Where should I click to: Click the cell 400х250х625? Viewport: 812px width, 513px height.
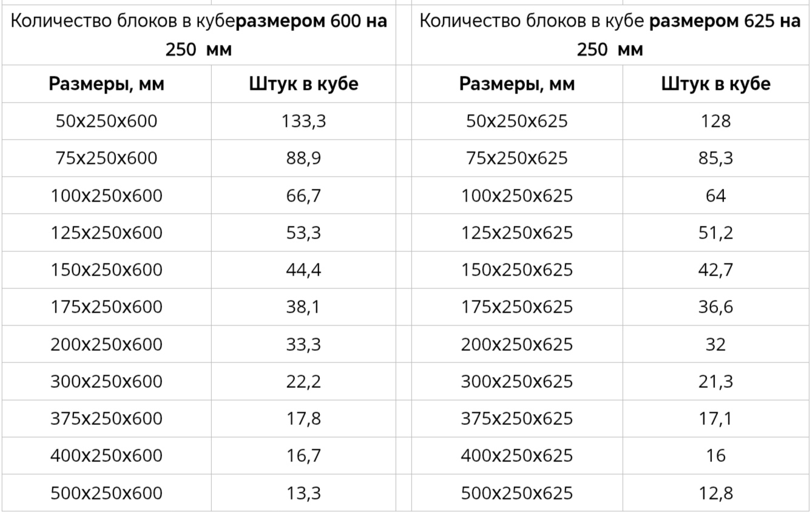(517, 456)
